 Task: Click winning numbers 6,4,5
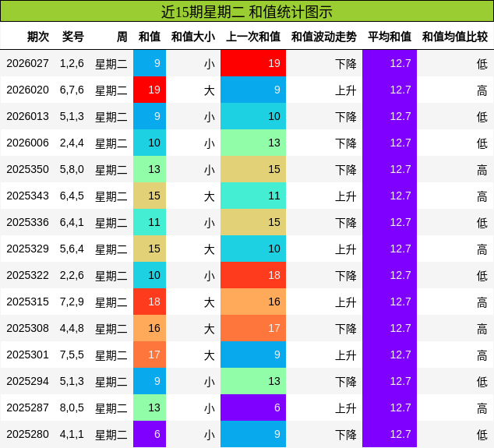pyautogui.click(x=72, y=196)
